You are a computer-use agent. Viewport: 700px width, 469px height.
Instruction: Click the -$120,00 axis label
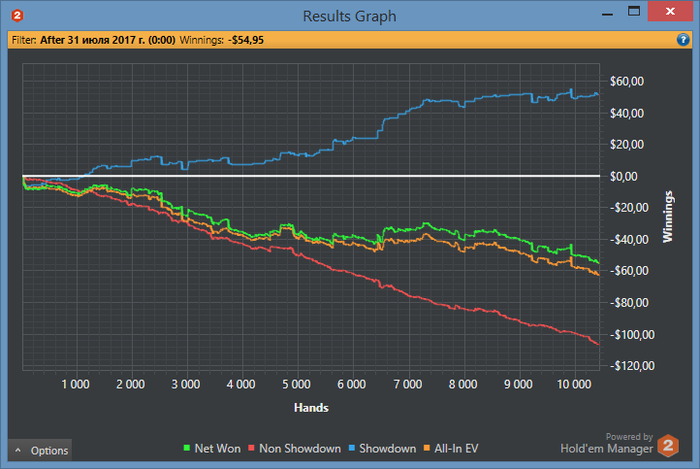pos(632,366)
